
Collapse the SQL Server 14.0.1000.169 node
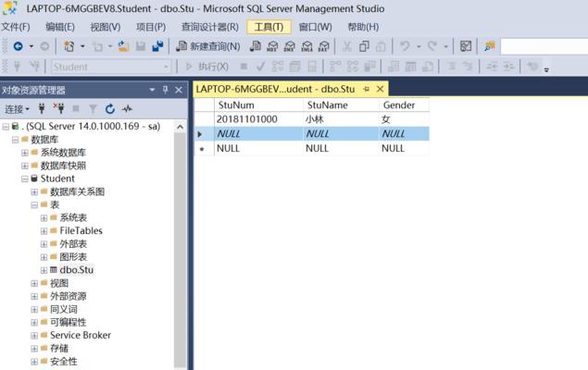[6, 127]
